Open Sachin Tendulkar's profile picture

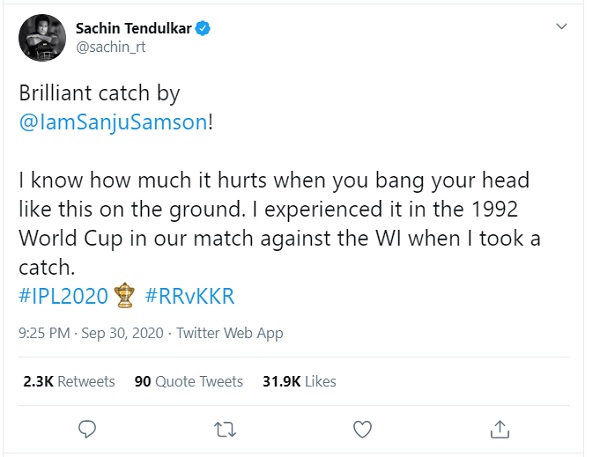pyautogui.click(x=40, y=38)
